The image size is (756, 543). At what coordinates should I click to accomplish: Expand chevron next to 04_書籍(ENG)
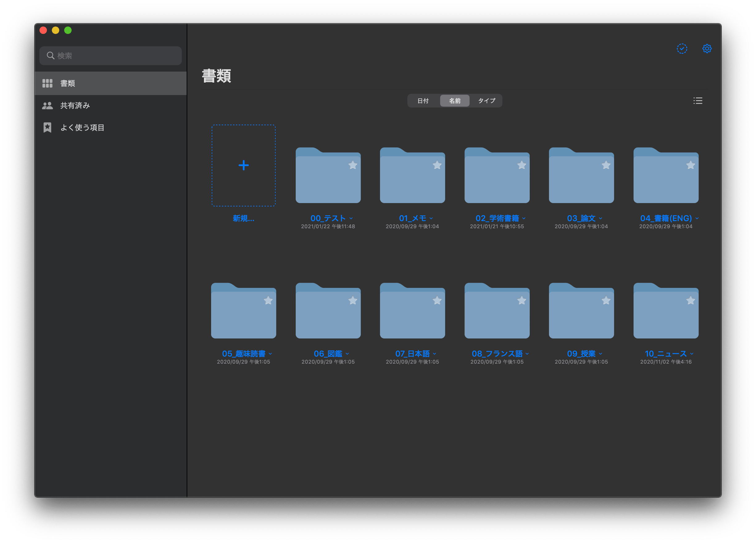coord(697,218)
